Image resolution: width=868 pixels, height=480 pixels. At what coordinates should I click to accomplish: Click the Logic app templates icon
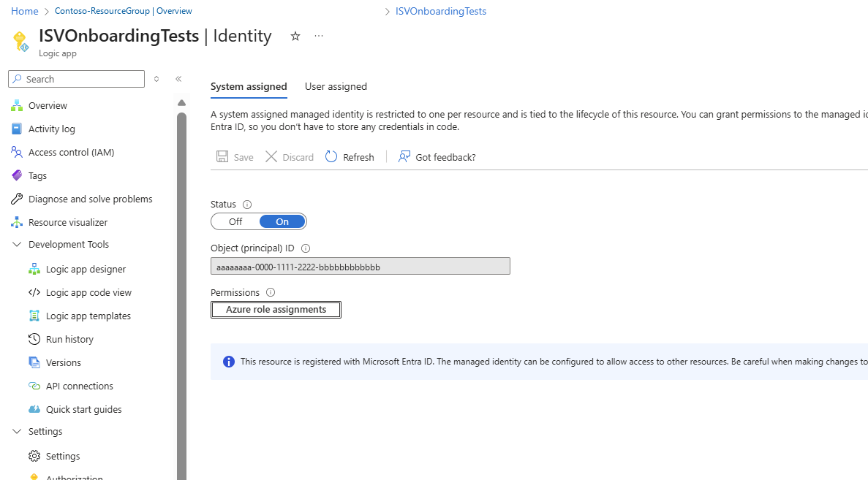coord(34,316)
